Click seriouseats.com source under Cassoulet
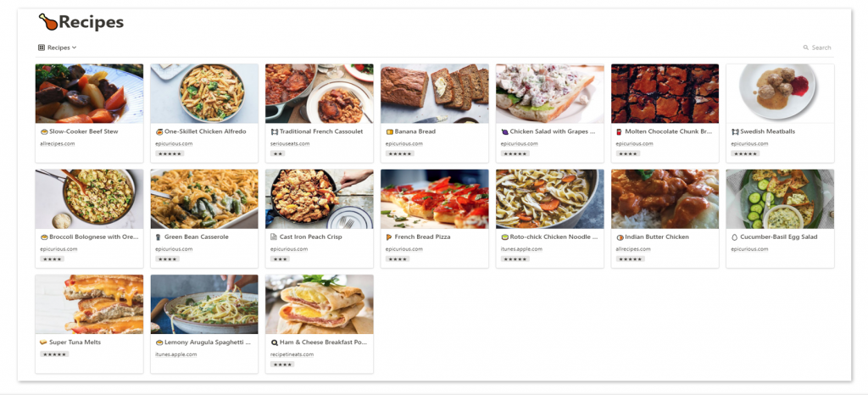This screenshot has height=395, width=868. [x=290, y=143]
